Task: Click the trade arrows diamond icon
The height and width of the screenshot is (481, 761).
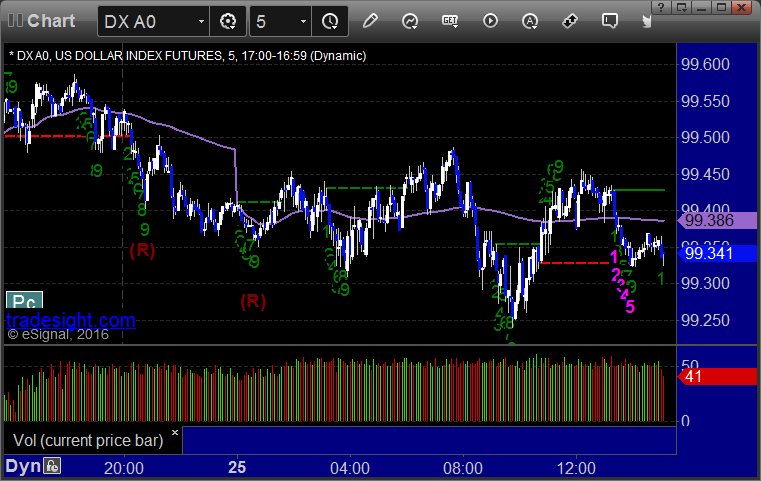Action: [570, 21]
